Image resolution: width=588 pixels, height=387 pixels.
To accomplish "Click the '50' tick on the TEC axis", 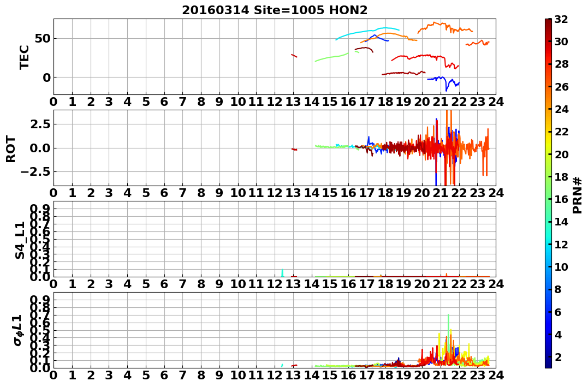I will coord(43,39).
